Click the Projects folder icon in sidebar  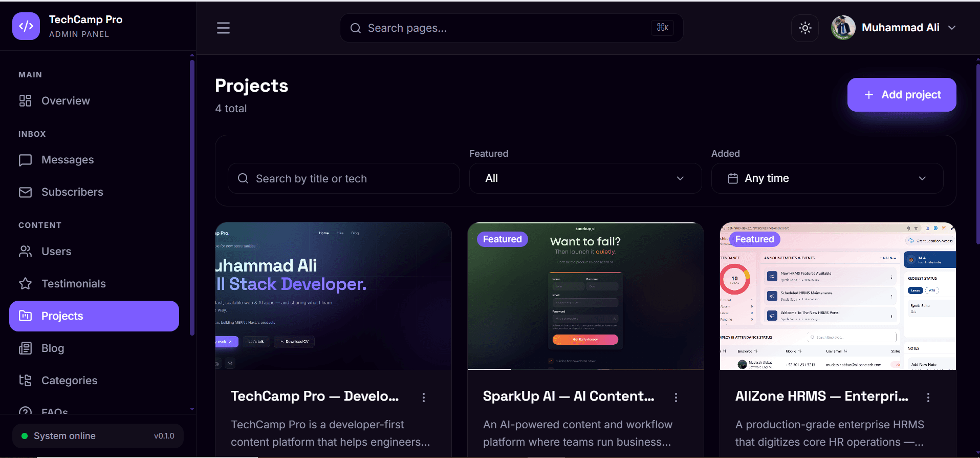click(25, 316)
